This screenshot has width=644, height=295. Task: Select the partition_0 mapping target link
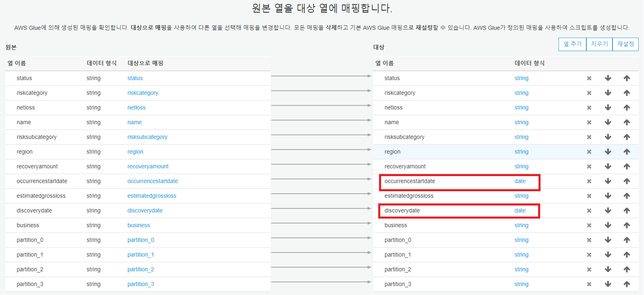[141, 240]
